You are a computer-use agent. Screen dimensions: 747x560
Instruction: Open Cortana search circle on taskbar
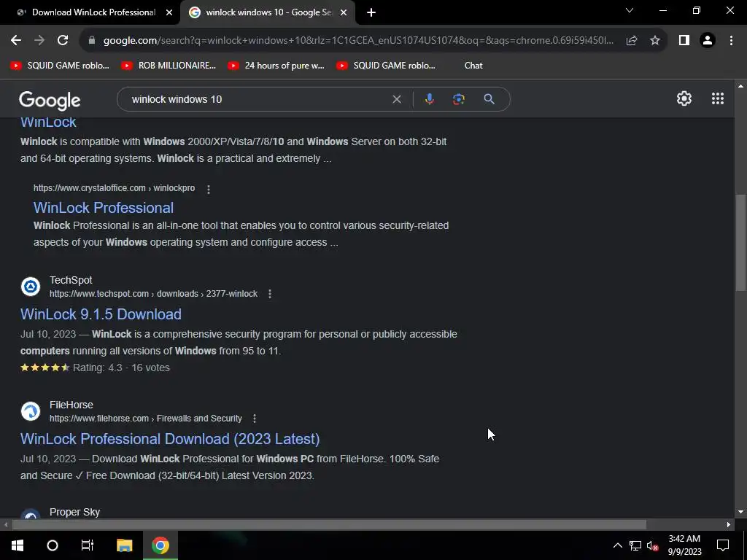[x=53, y=545]
